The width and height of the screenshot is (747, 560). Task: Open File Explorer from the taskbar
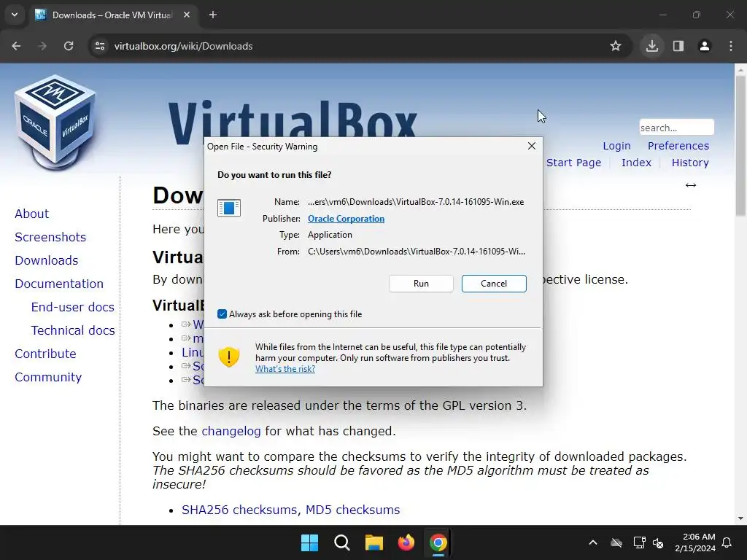click(374, 542)
